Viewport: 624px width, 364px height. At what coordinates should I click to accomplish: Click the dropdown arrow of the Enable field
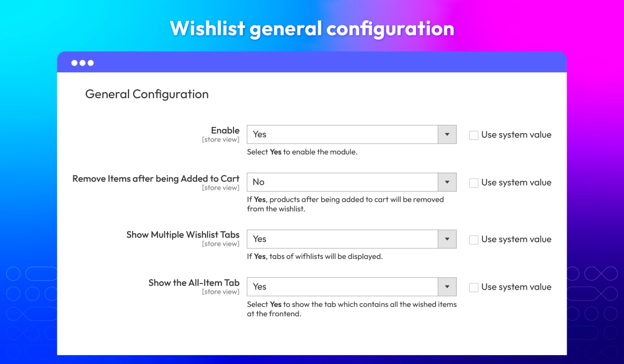click(x=447, y=135)
